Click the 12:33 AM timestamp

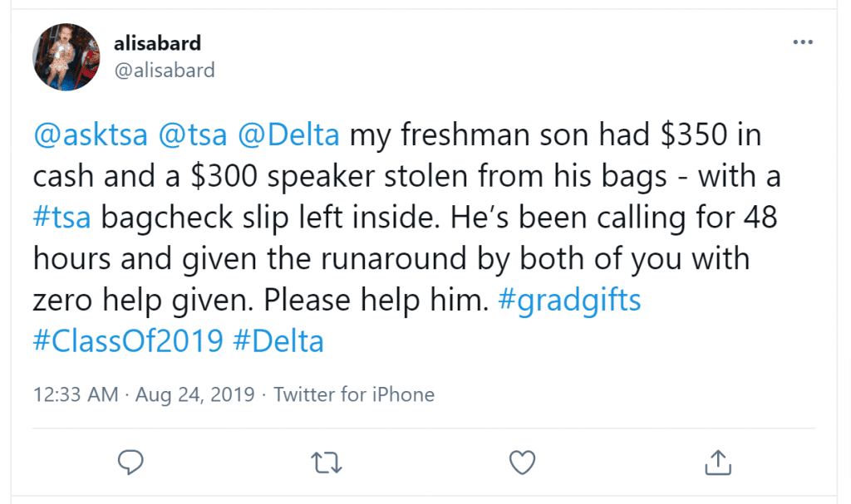pyautogui.click(x=76, y=394)
